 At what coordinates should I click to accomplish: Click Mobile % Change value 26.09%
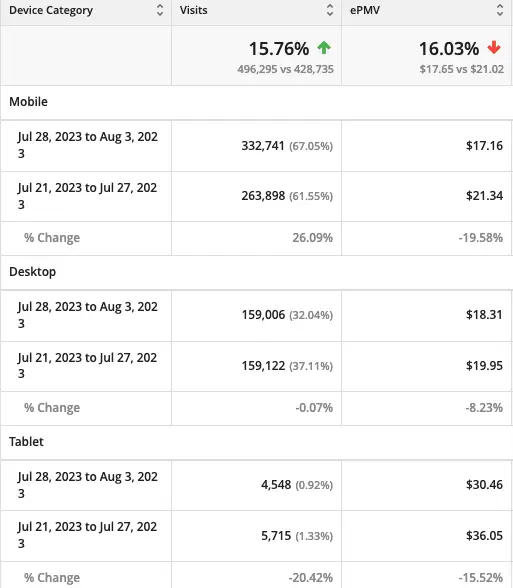point(312,238)
